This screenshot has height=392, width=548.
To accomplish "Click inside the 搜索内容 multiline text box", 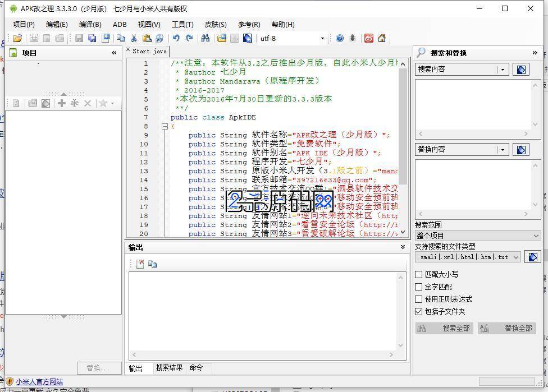I will (x=473, y=105).
